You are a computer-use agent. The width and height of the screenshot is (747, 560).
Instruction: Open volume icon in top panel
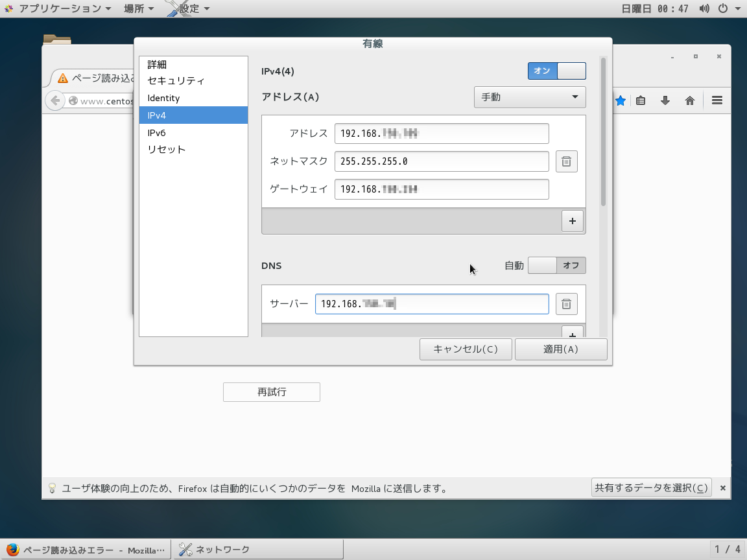(x=704, y=8)
